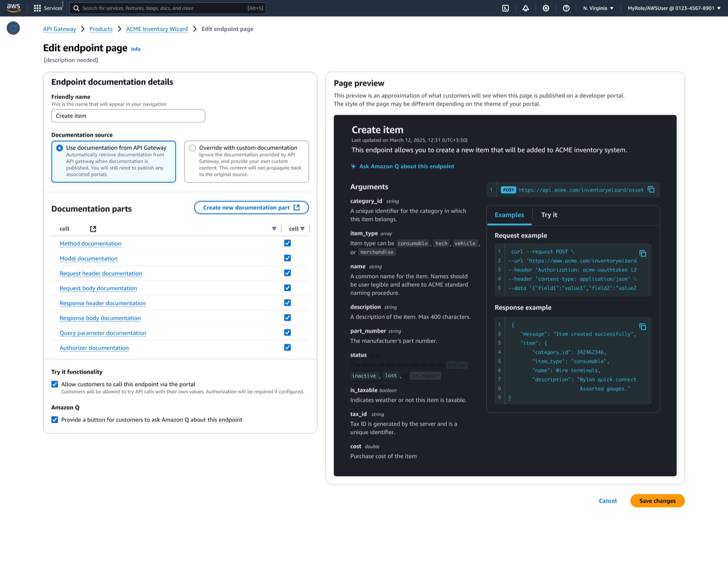Click the search magnifier icon
The height and width of the screenshot is (583, 728).
click(x=76, y=8)
